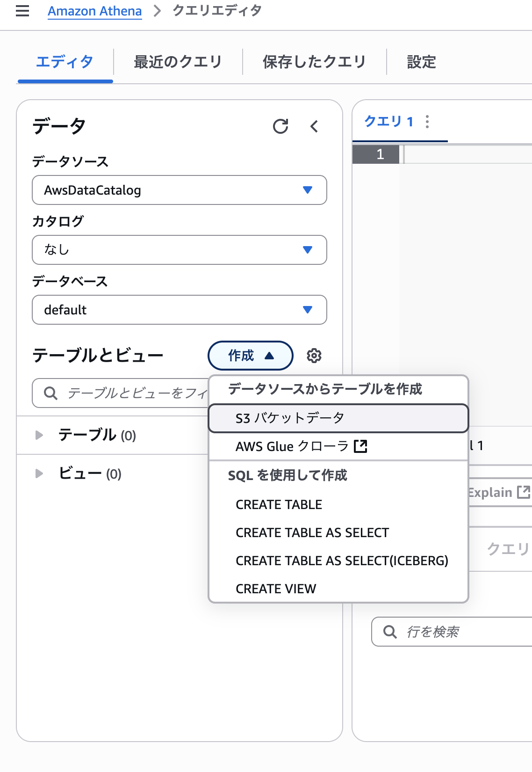Click the テーブルとビュー heading
The height and width of the screenshot is (772, 532).
click(98, 356)
